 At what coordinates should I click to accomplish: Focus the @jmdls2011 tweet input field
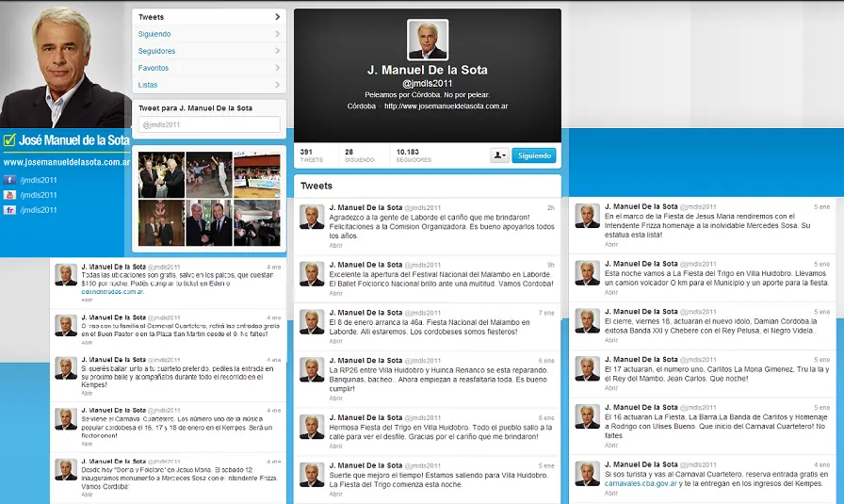tap(209, 124)
